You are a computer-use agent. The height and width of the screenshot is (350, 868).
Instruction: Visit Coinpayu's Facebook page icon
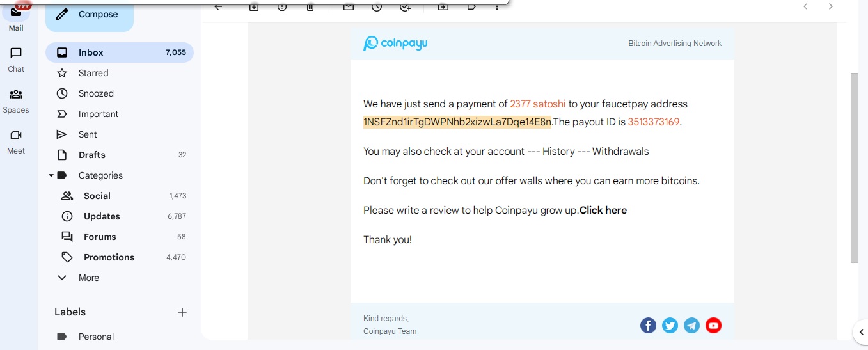click(x=648, y=326)
